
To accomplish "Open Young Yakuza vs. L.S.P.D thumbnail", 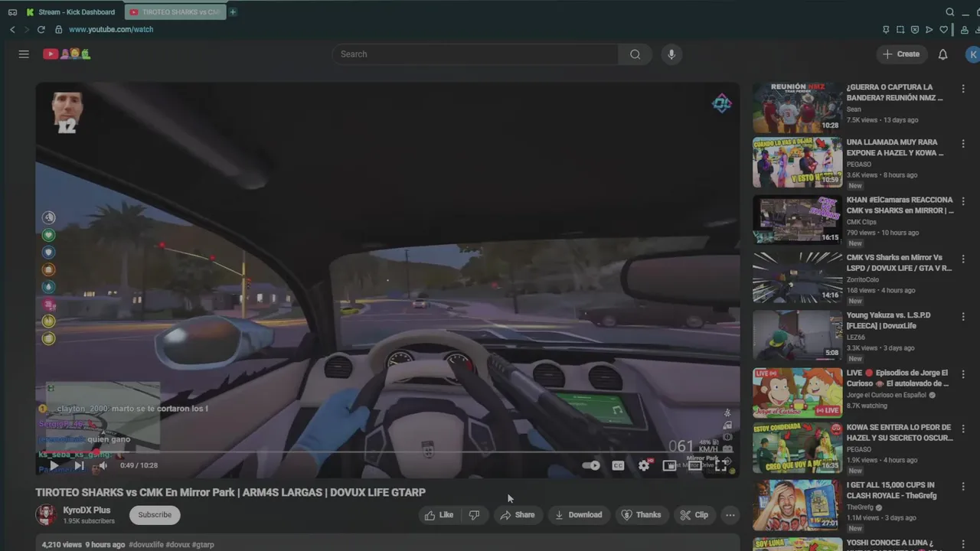I will pyautogui.click(x=797, y=335).
